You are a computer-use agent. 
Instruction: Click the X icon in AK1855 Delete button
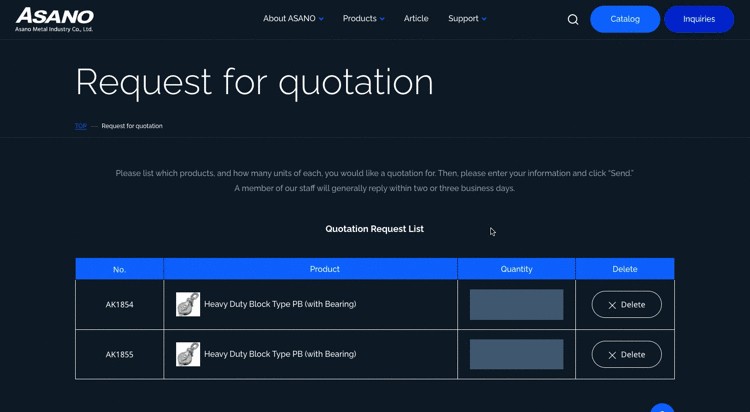[x=612, y=355]
